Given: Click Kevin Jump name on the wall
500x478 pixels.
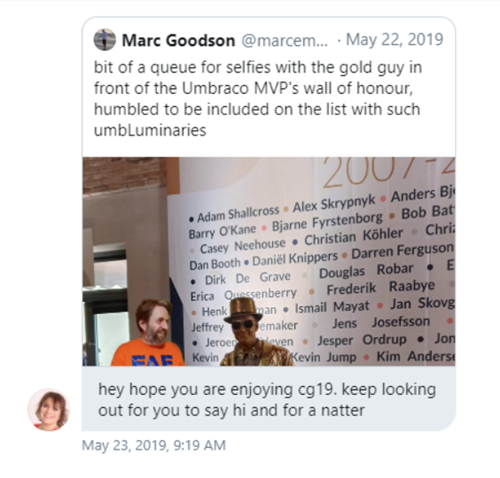Looking at the screenshot, I should [x=323, y=357].
